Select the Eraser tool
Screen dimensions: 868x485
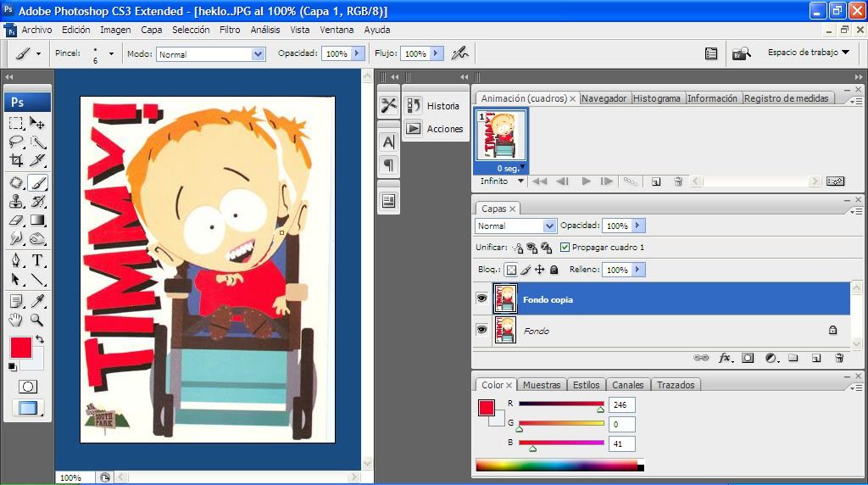pyautogui.click(x=16, y=220)
